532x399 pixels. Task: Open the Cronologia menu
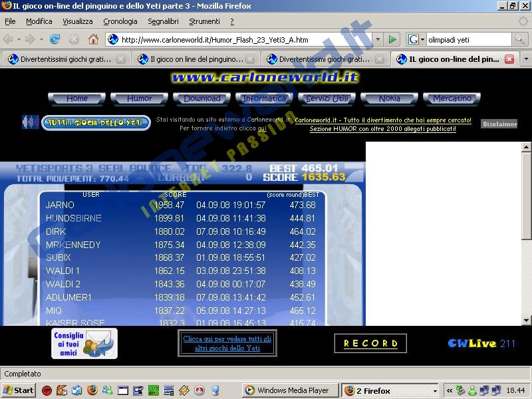(x=120, y=21)
